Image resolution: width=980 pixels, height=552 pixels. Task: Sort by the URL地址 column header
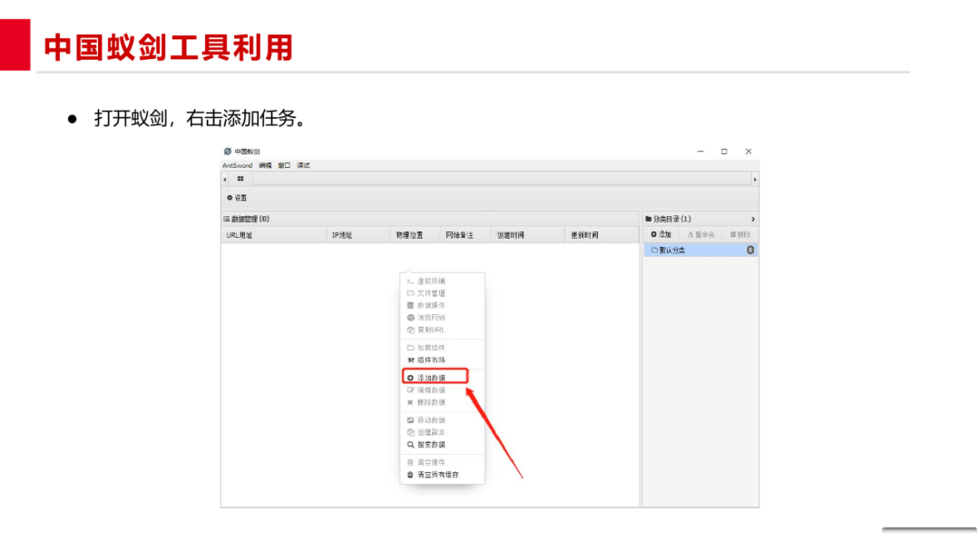point(274,235)
